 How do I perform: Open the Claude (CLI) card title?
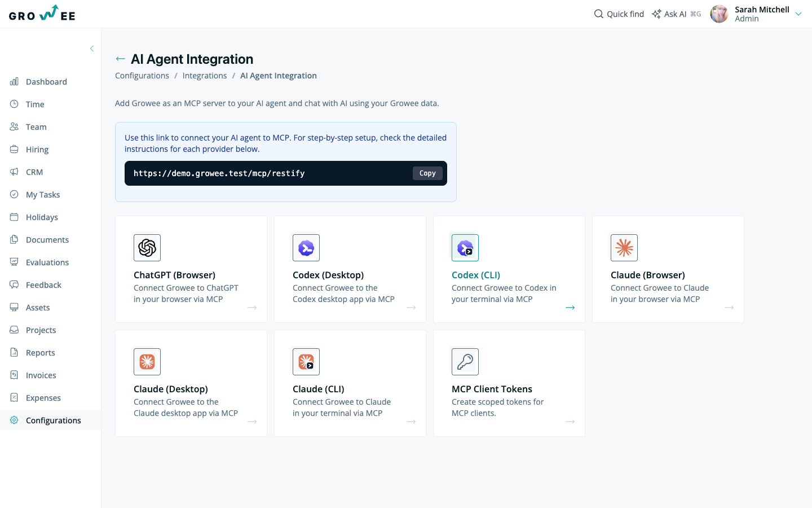(x=319, y=389)
